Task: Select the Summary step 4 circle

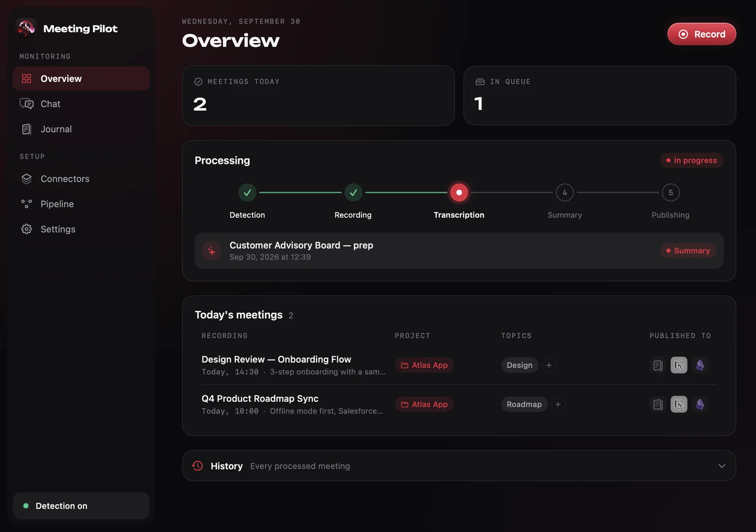Action: pos(565,192)
